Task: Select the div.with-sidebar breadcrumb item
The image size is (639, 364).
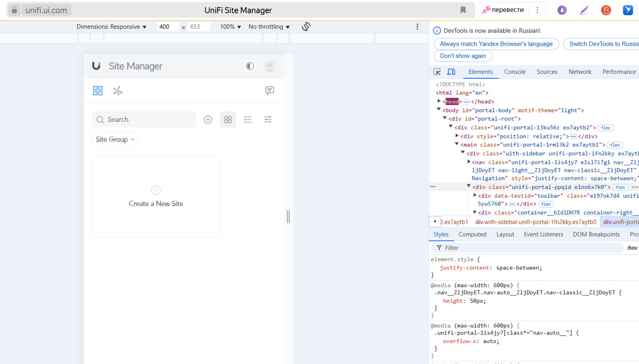Action: pyautogui.click(x=536, y=222)
